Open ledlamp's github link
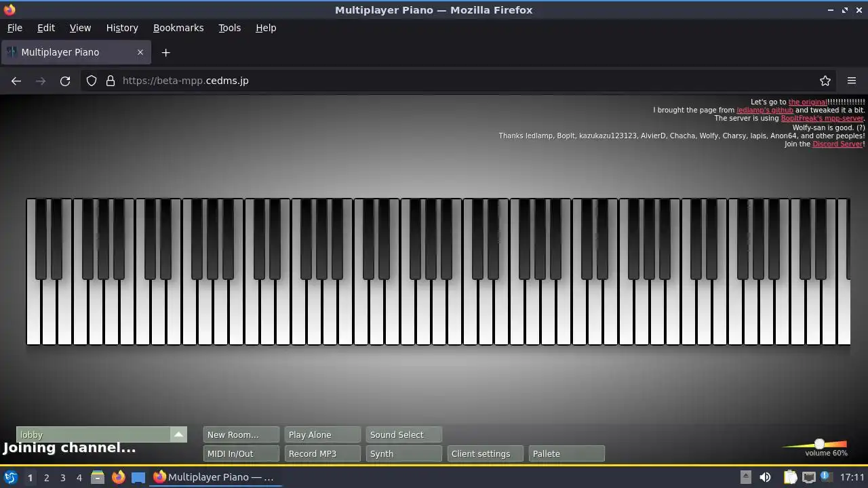This screenshot has height=488, width=868. point(765,110)
